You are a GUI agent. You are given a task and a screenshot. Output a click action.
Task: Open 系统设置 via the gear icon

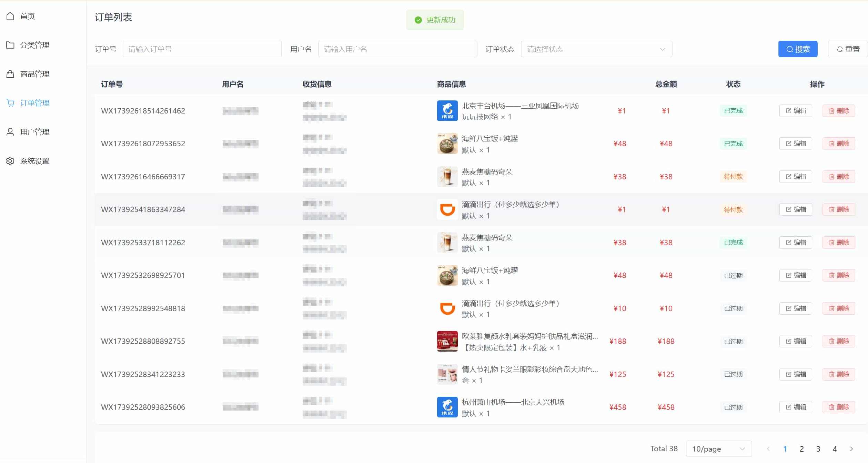[10, 160]
